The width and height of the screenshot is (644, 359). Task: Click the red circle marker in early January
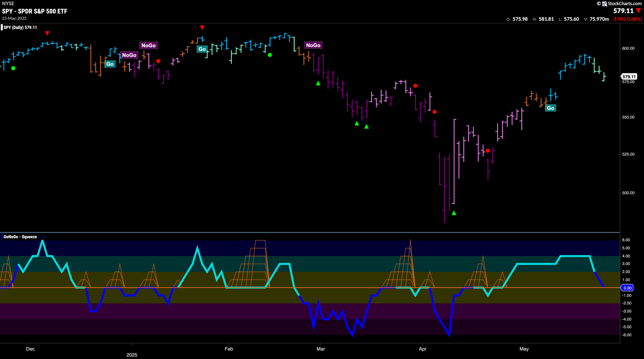pyautogui.click(x=158, y=61)
